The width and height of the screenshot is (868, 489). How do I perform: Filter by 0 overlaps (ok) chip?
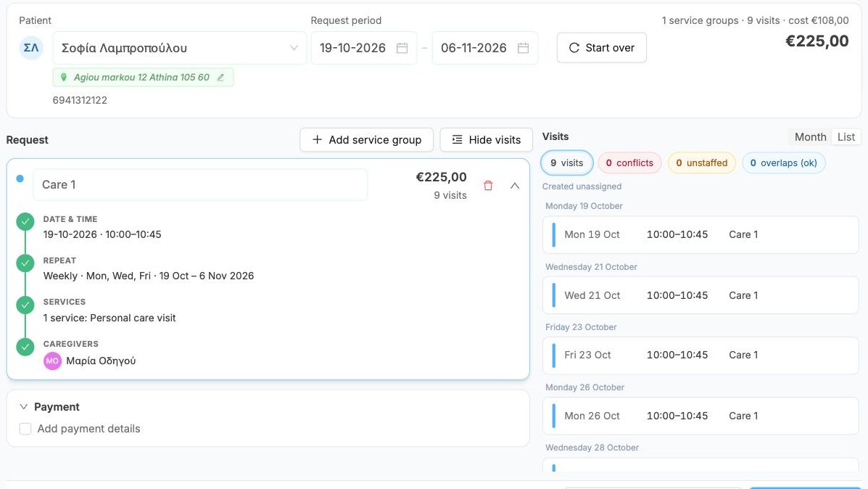pos(784,163)
